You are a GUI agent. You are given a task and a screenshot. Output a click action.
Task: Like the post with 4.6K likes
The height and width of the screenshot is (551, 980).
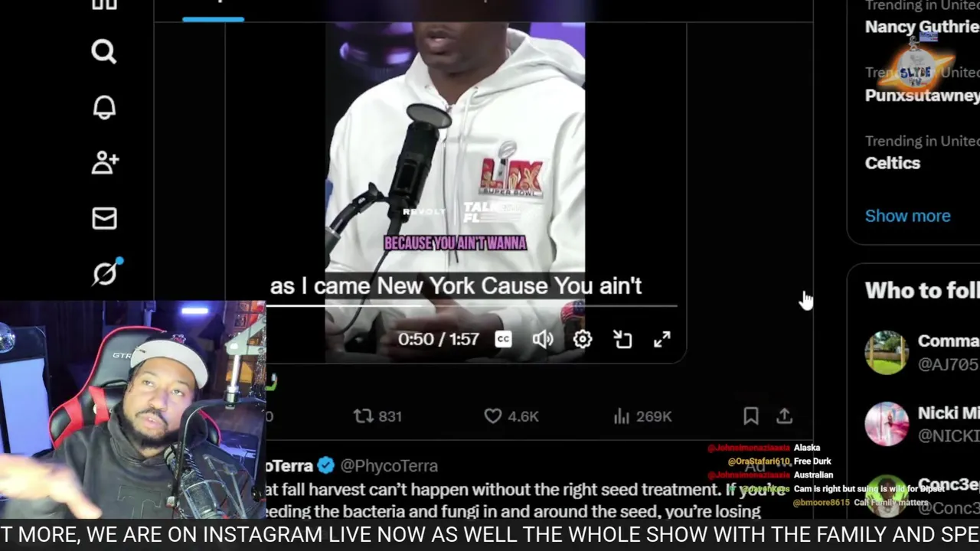tap(511, 416)
